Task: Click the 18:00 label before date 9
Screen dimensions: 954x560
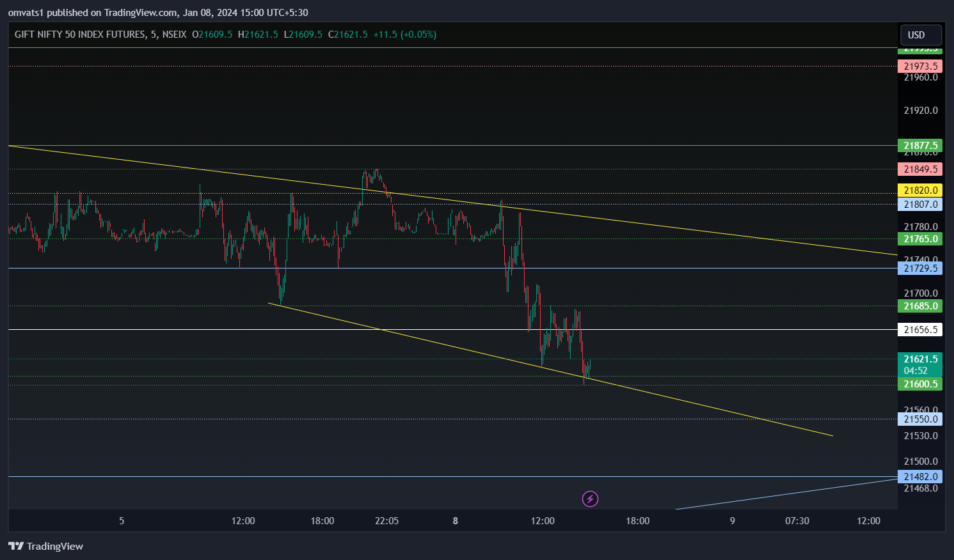Action: [x=638, y=521]
